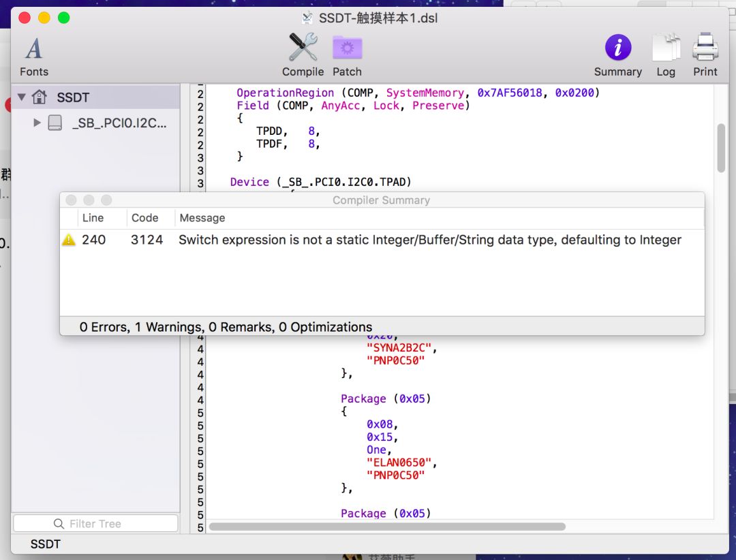Click the Print icon

tap(705, 48)
